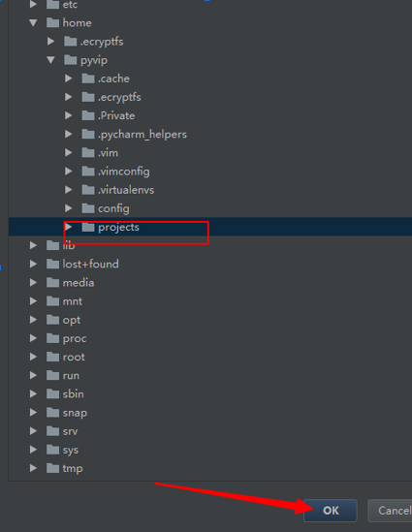Select the .cache folder icon
412x532 pixels.
point(88,78)
